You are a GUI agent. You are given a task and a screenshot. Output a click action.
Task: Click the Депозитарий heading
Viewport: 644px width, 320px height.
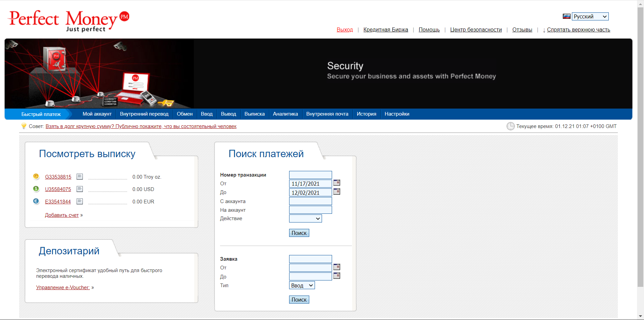click(x=69, y=251)
